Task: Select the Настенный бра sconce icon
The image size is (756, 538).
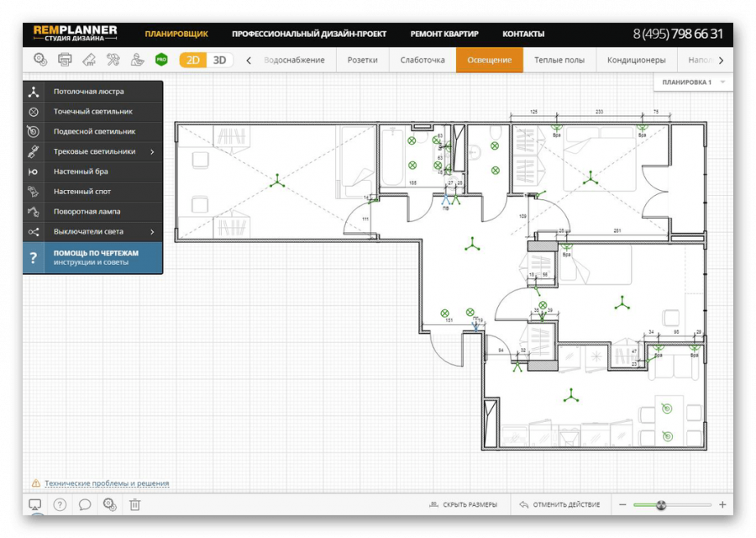Action: 34,171
